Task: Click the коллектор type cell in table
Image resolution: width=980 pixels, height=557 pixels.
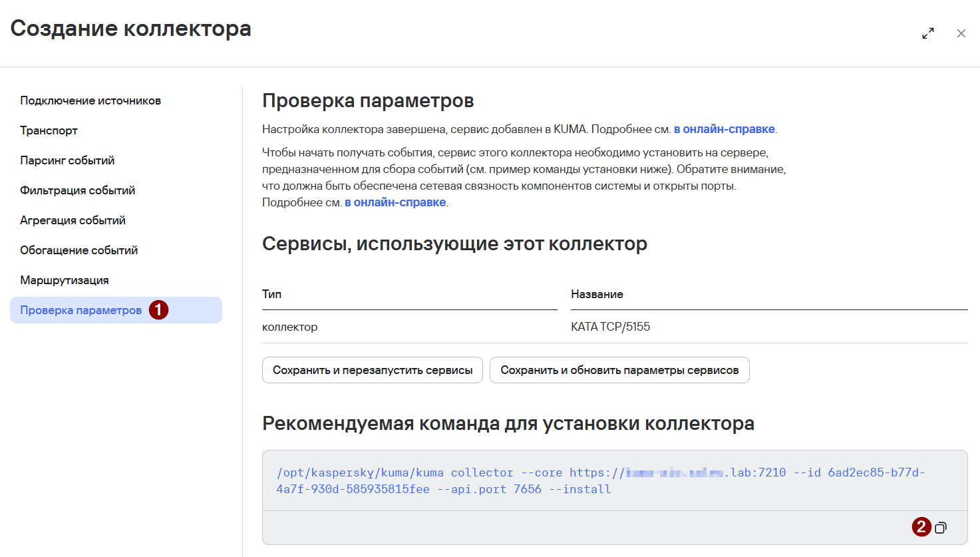Action: tap(289, 327)
